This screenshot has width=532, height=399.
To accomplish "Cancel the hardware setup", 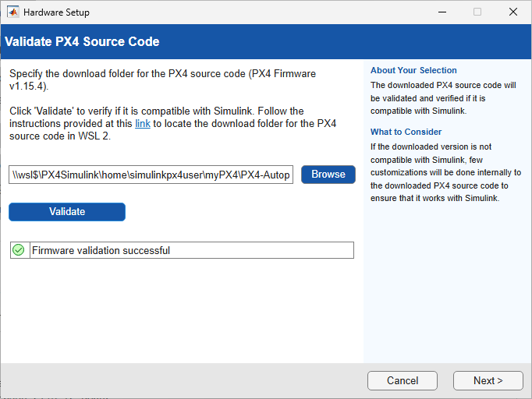I will click(402, 380).
